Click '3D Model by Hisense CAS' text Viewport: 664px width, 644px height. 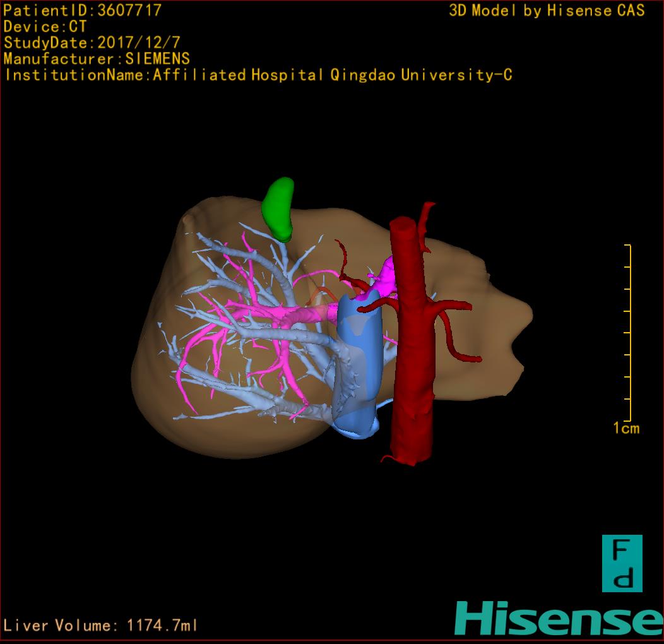pos(547,10)
